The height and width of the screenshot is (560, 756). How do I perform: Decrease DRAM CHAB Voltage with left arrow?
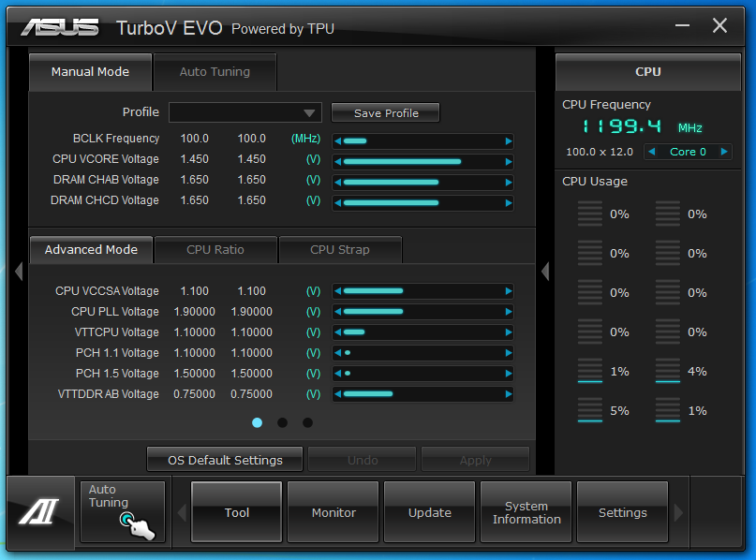pos(338,183)
